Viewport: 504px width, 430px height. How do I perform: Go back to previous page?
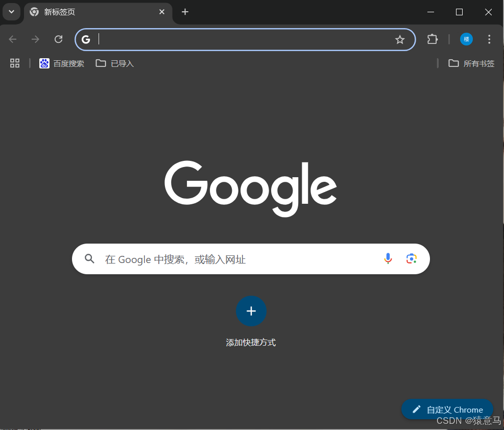pyautogui.click(x=13, y=39)
